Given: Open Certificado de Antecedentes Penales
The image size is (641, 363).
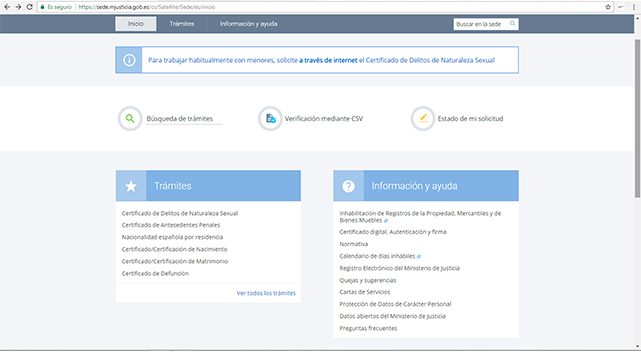Looking at the screenshot, I should (x=171, y=225).
